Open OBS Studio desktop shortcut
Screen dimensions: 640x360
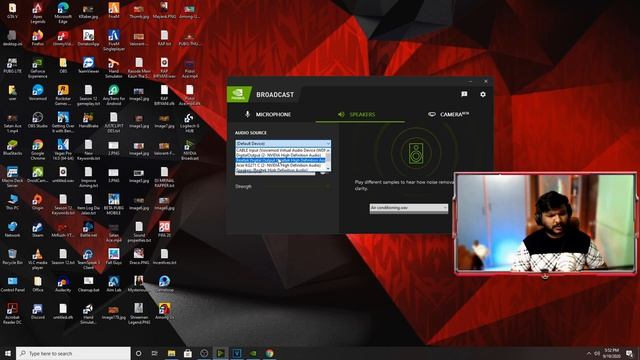38,120
